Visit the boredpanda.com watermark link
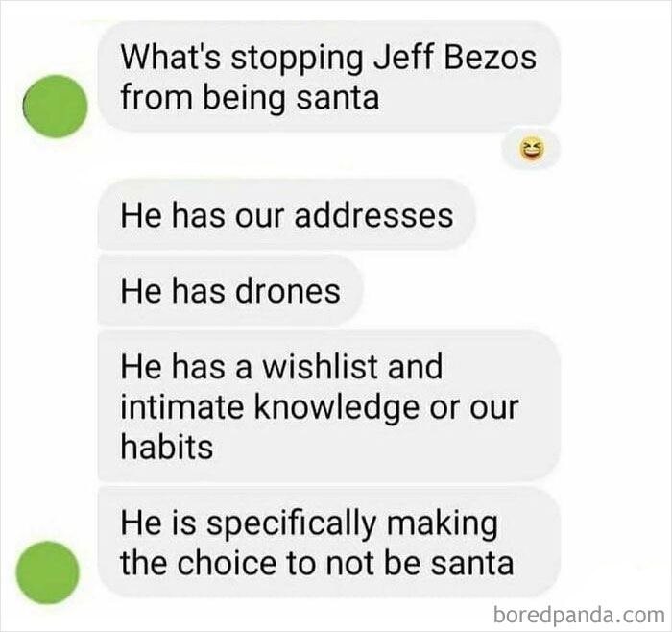 pyautogui.click(x=579, y=615)
